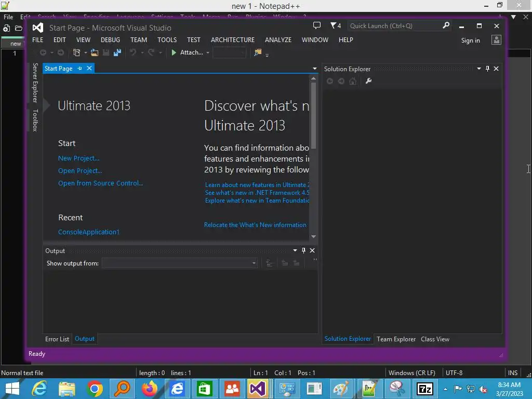Screen dimensions: 532x399
Task: Open Google Chrome from the taskbar
Action: coord(95,389)
